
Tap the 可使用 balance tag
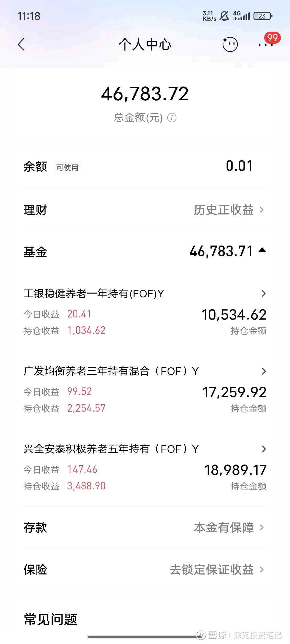(x=67, y=168)
